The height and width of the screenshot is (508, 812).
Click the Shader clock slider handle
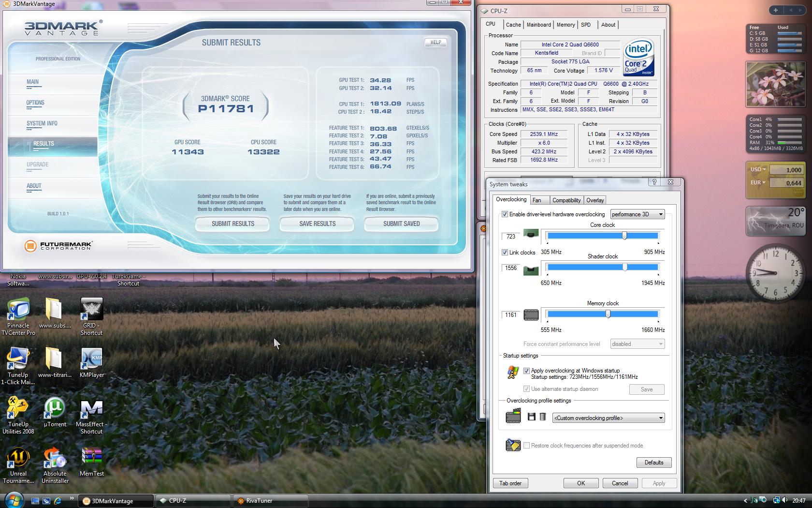click(625, 267)
